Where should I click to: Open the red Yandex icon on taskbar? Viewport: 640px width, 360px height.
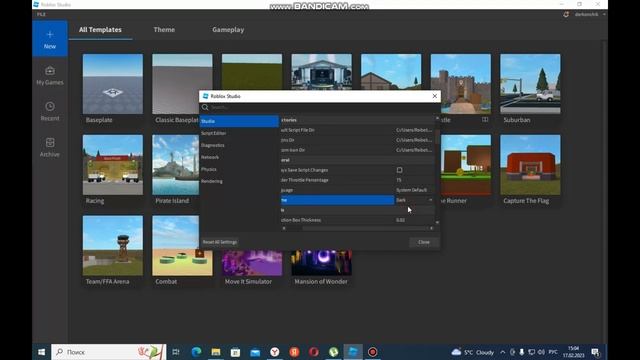coord(294,352)
